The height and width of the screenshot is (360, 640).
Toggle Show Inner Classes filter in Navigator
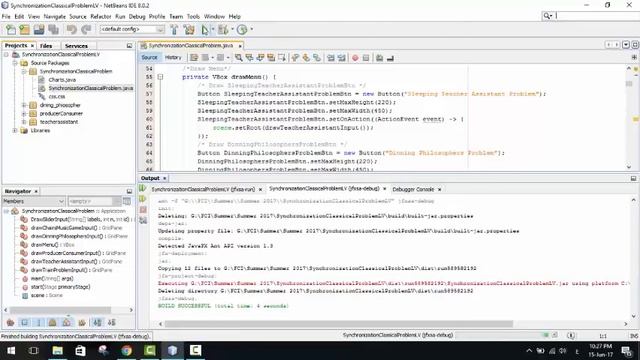tap(67, 322)
